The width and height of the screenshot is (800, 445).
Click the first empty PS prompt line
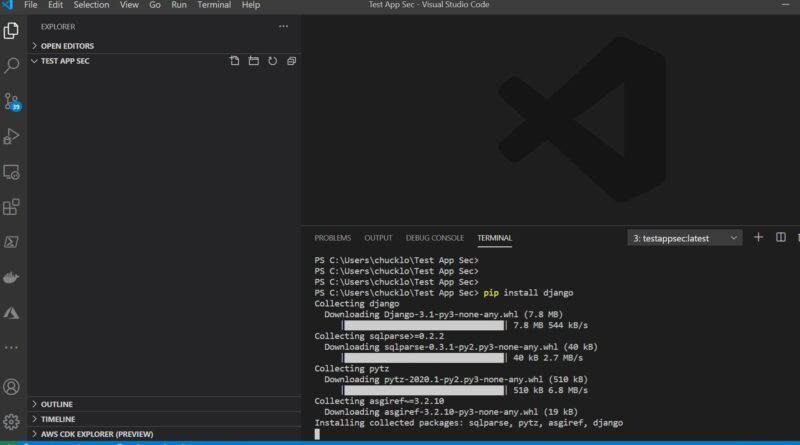(x=396, y=260)
